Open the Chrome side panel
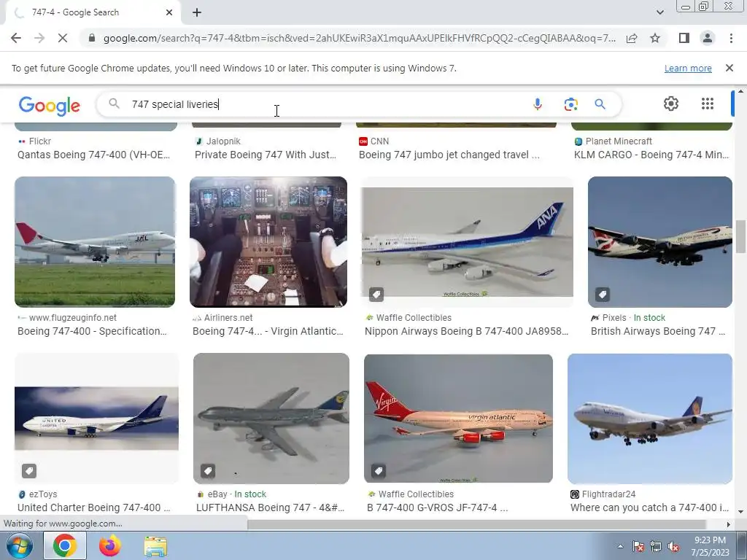Viewport: 747px width, 560px height. pos(684,38)
